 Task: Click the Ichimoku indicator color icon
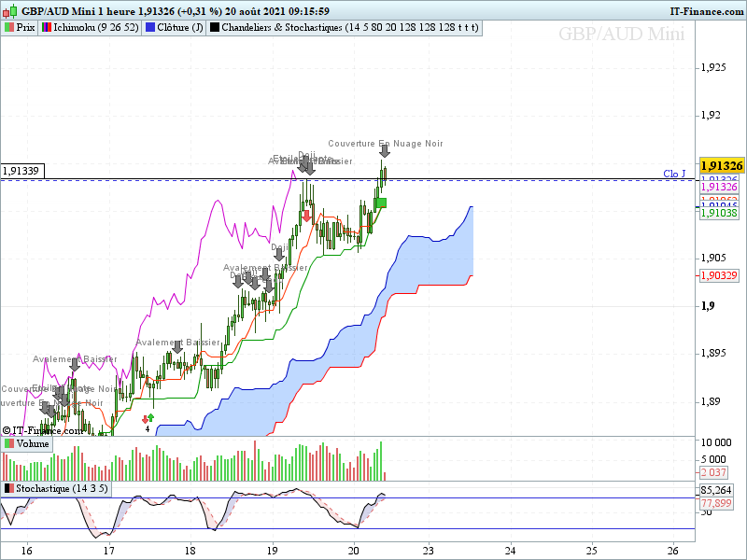(x=47, y=28)
